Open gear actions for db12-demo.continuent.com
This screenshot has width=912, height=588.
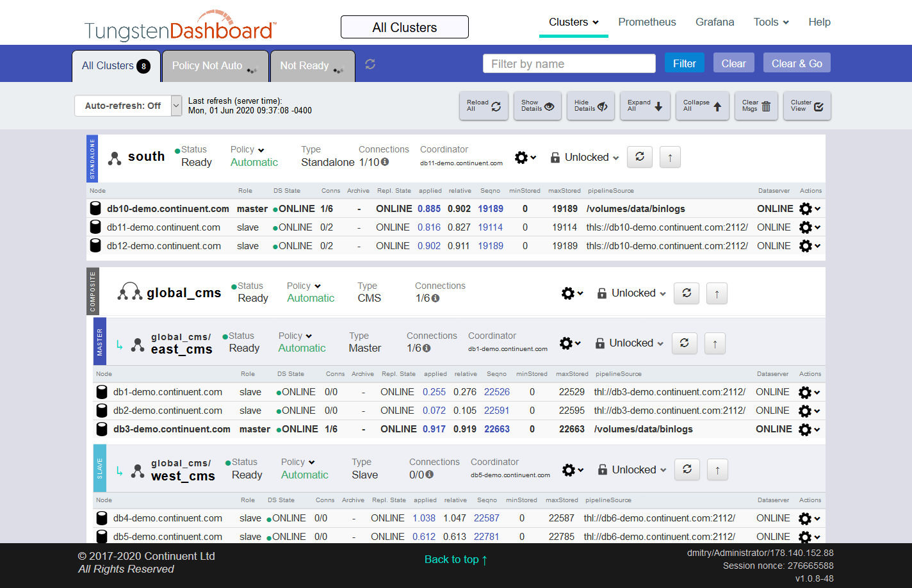tap(810, 246)
